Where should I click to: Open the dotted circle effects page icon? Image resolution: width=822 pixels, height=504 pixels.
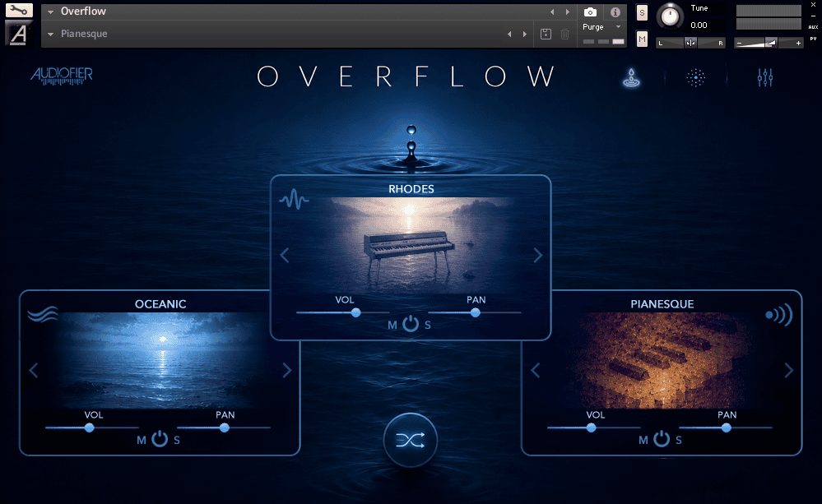pyautogui.click(x=695, y=77)
